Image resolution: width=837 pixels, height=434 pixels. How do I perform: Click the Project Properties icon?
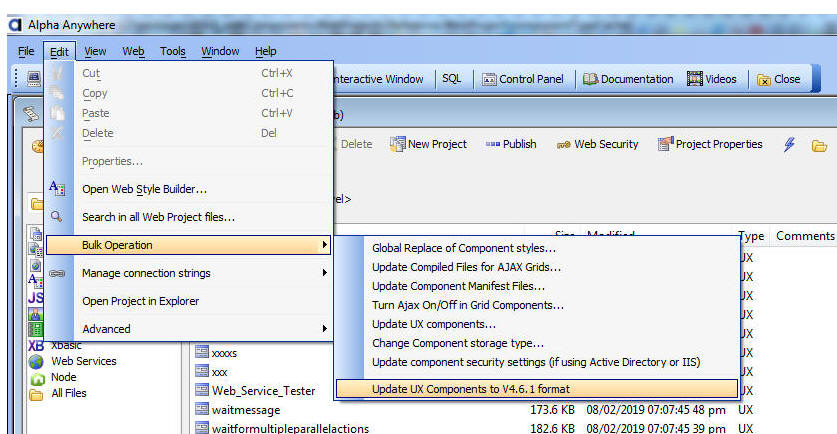[x=666, y=144]
